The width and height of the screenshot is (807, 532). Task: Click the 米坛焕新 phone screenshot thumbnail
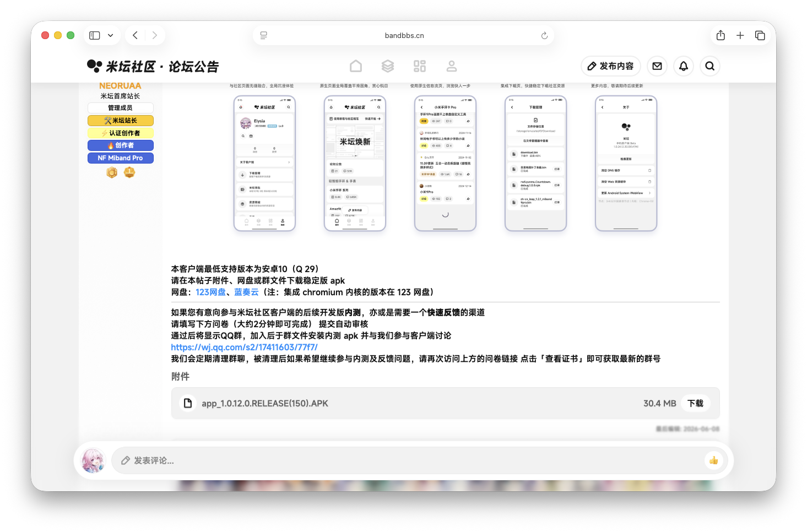click(x=355, y=164)
